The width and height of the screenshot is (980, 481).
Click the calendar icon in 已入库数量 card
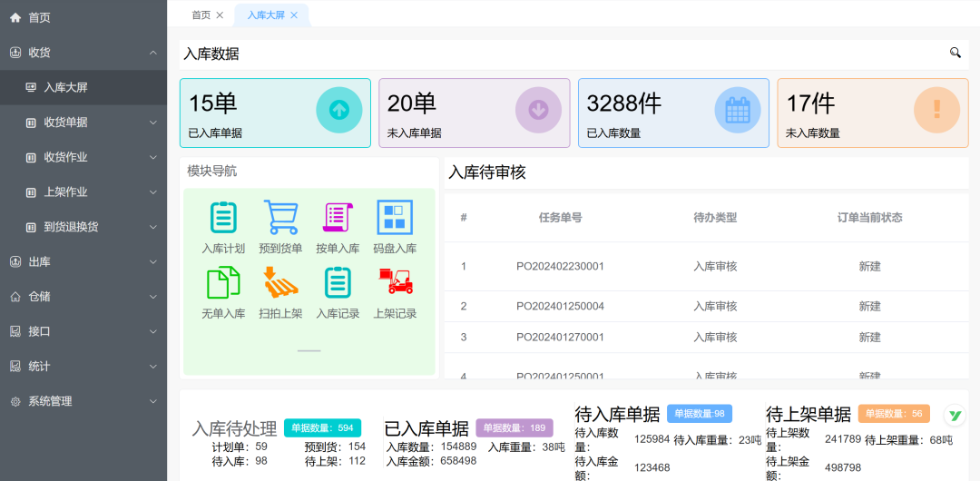(737, 110)
